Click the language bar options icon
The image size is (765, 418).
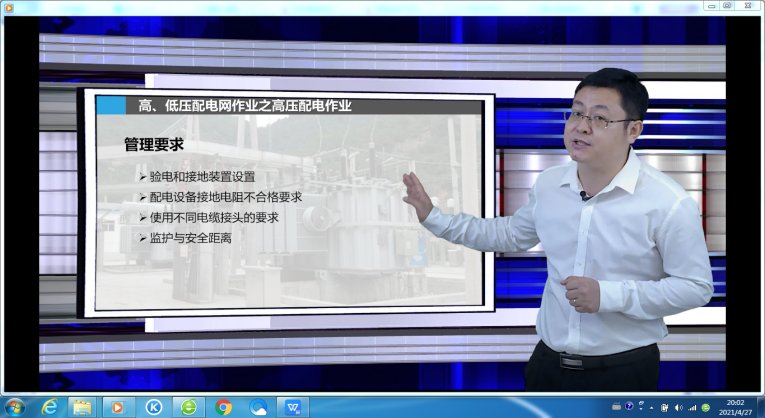click(x=641, y=406)
